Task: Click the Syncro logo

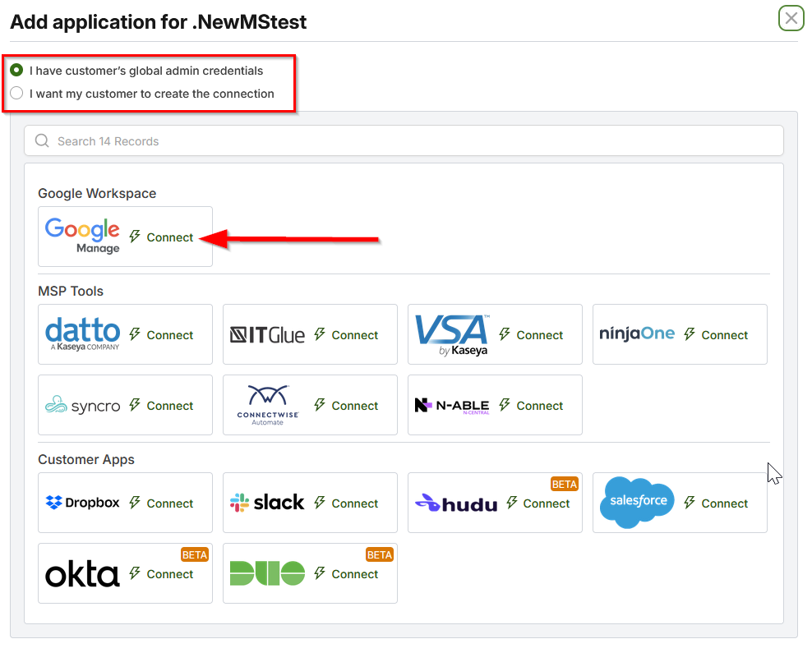Action: point(82,405)
